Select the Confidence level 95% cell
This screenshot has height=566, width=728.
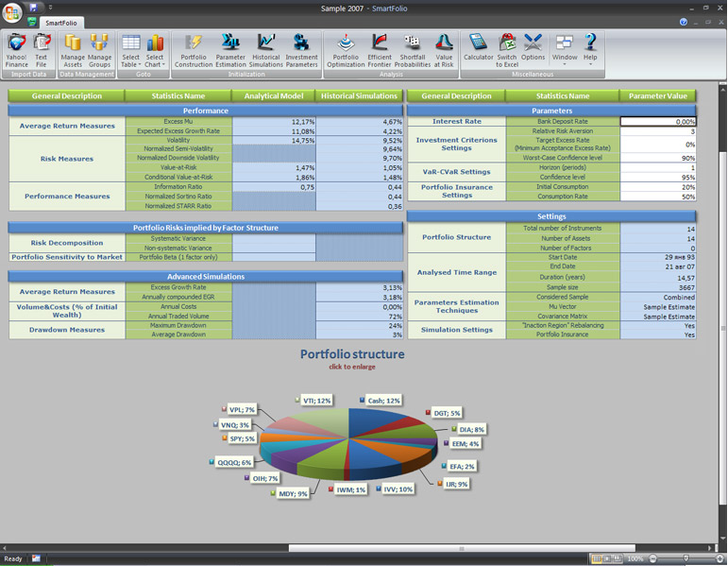click(658, 177)
